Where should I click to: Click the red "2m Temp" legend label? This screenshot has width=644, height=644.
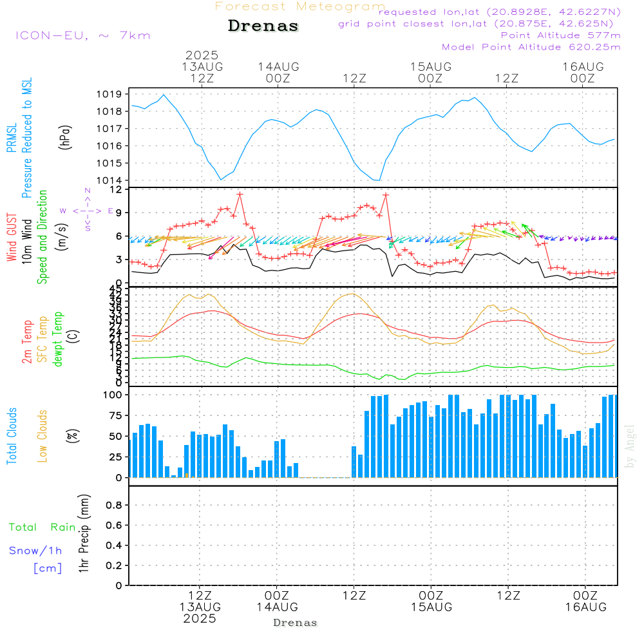coord(26,342)
